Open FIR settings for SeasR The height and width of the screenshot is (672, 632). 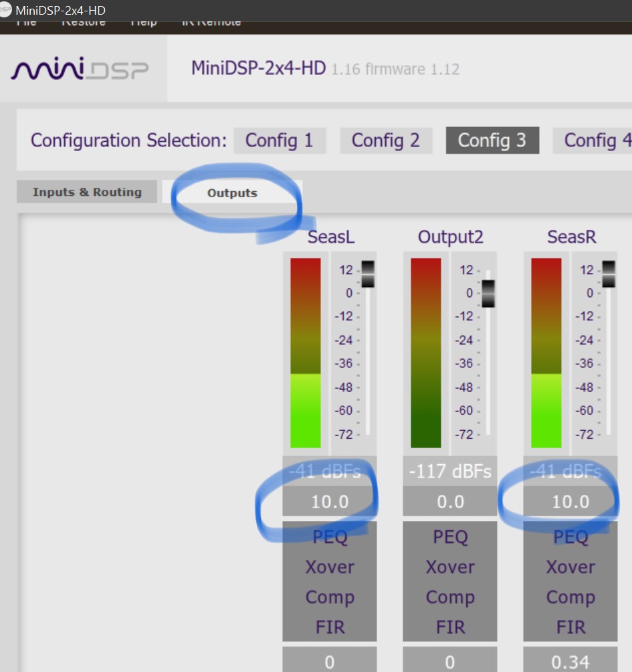click(x=570, y=627)
